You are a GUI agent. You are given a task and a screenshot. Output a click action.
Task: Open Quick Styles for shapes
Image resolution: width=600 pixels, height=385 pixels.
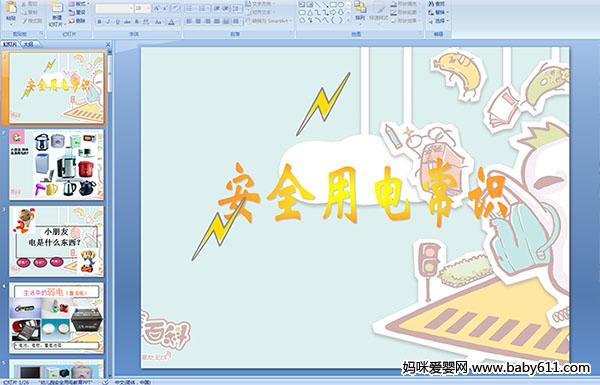379,11
